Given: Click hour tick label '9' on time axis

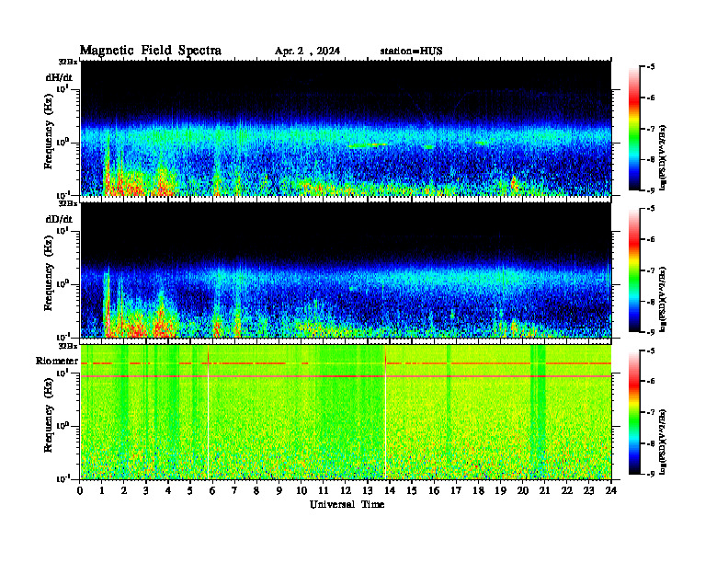Looking at the screenshot, I should coord(279,490).
